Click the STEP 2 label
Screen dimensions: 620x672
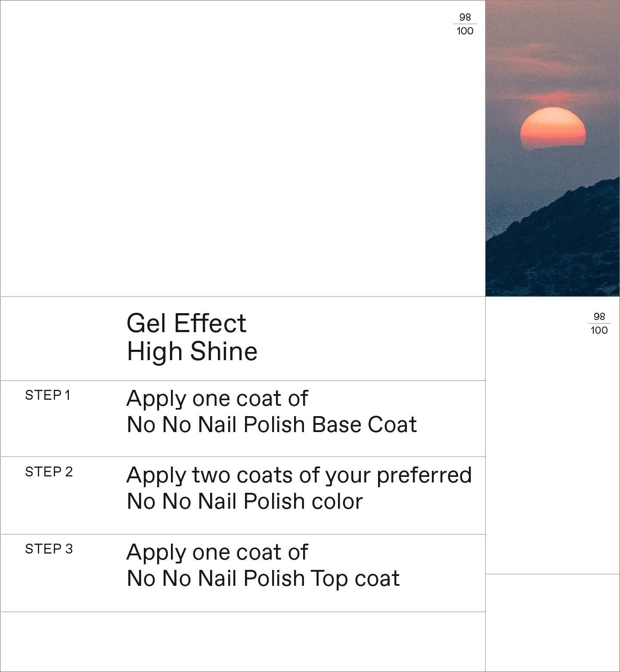point(49,472)
